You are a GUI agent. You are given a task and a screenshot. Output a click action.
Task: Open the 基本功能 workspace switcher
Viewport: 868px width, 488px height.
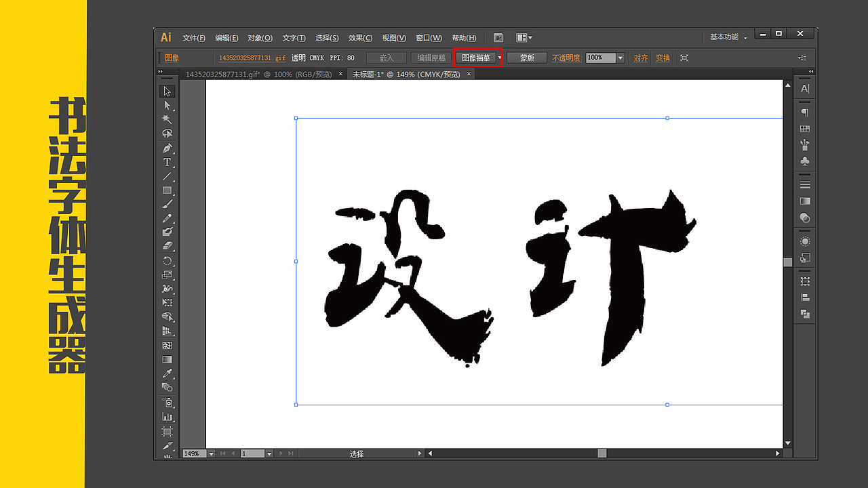tap(728, 37)
